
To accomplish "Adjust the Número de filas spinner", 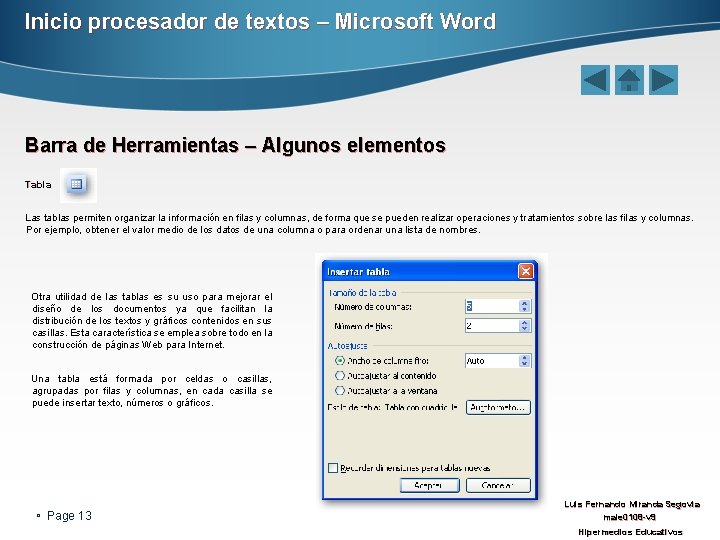I will click(525, 326).
